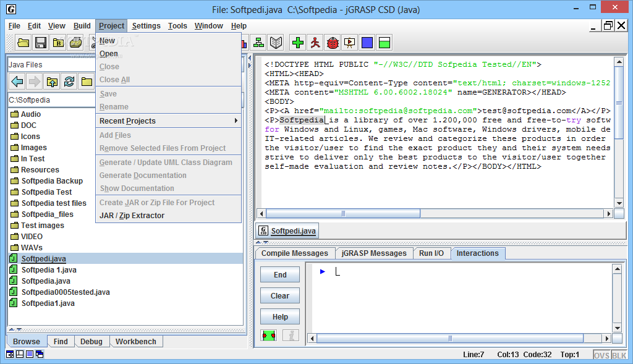Click the Generate UML diagram toolbar icon
The width and height of the screenshot is (633, 364).
[x=259, y=43]
